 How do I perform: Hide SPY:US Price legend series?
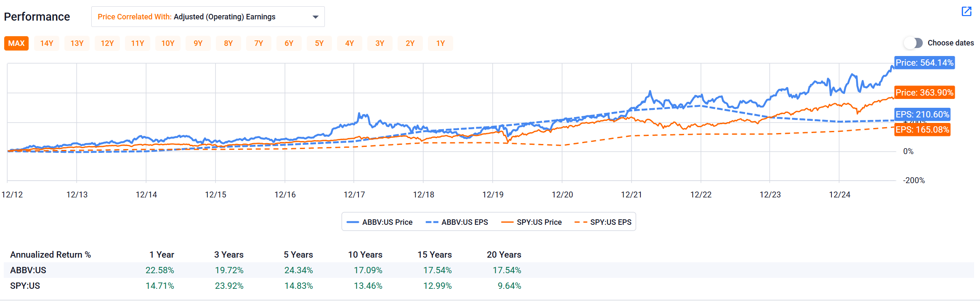(531, 222)
